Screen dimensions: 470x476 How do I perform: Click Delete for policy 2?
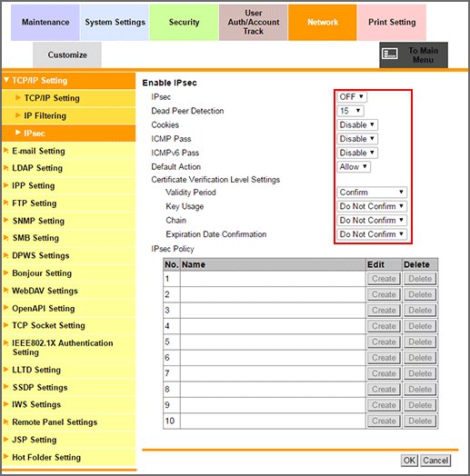(x=420, y=294)
